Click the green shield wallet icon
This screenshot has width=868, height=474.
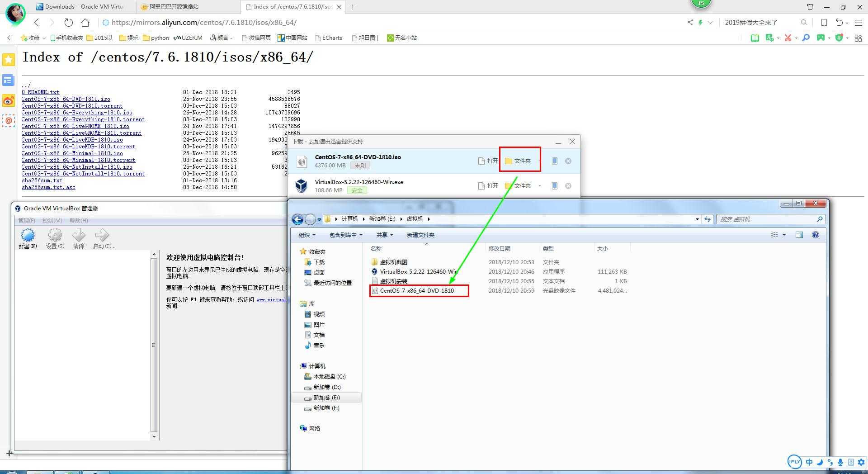tap(839, 38)
